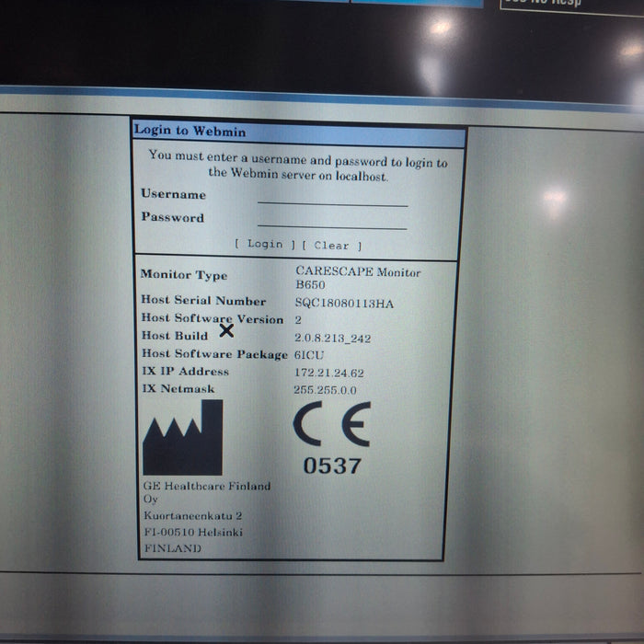This screenshot has width=644, height=644.
Task: Click the 'IX IP Address' label
Action: (x=185, y=372)
